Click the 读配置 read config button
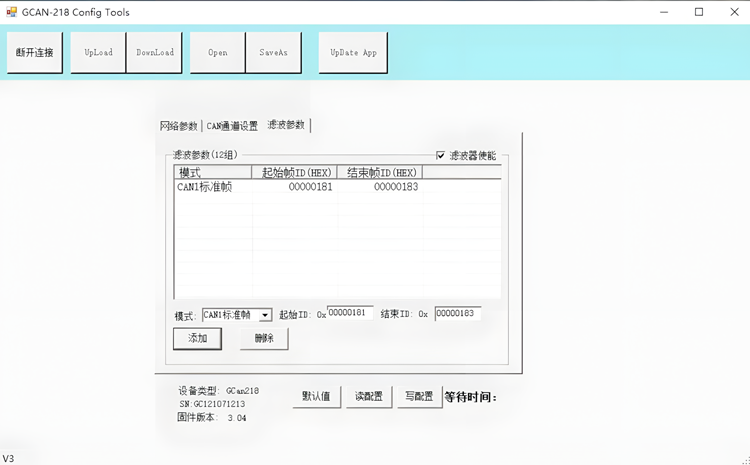Screen dimensions: 750x465 368,397
